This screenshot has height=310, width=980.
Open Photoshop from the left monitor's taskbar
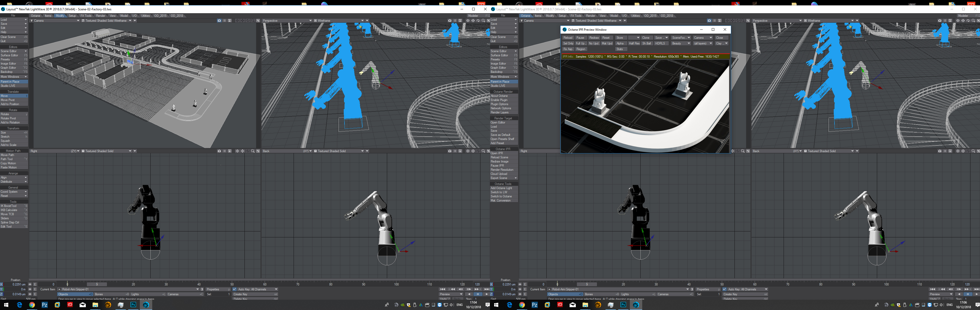(134, 305)
